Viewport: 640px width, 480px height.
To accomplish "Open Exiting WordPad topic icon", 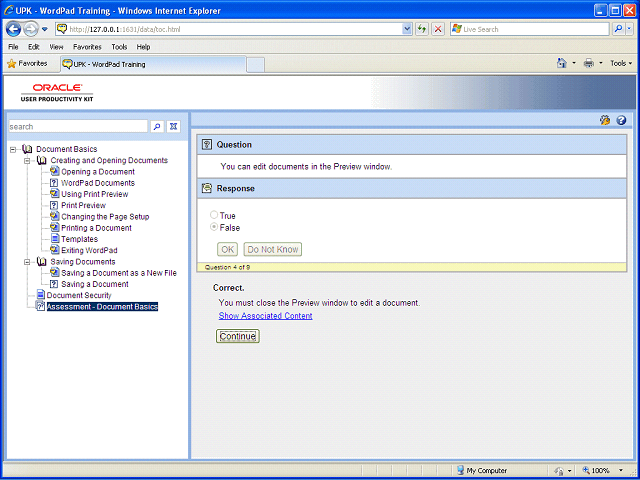I will [55, 250].
